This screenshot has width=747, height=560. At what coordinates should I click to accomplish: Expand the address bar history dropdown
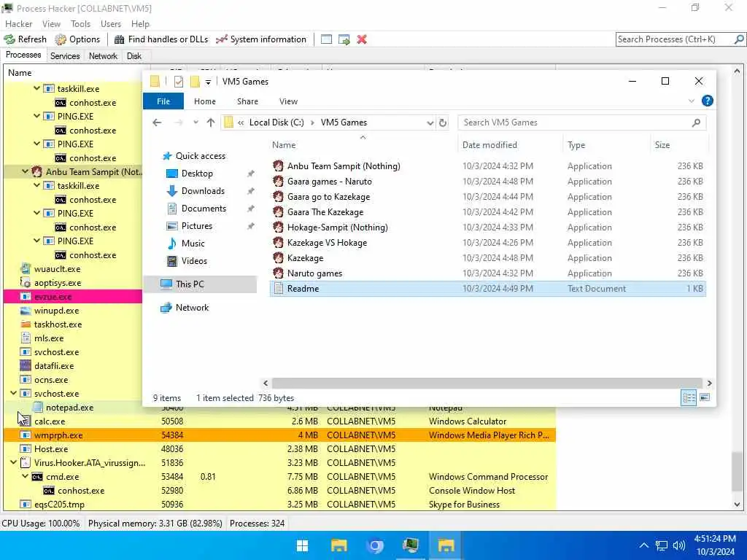click(x=430, y=122)
